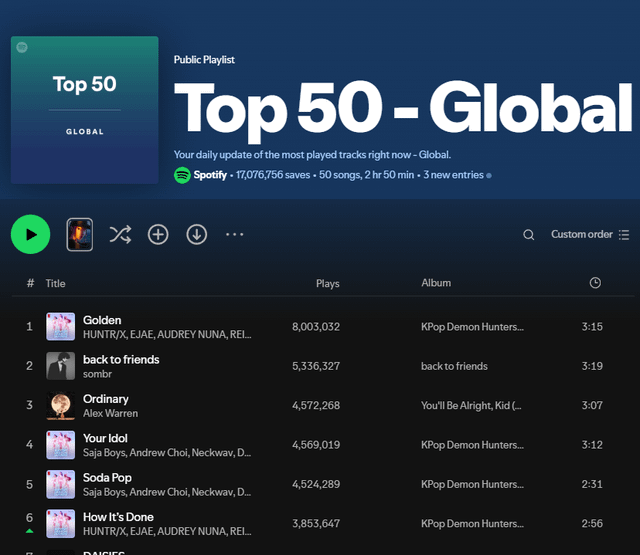Click the Soda Pop track cover

[x=61, y=484]
